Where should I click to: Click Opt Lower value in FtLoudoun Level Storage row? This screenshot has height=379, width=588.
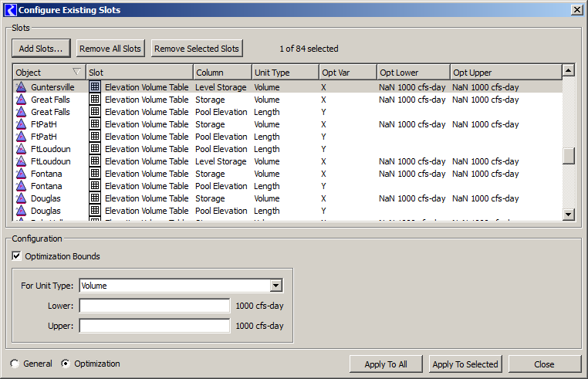(x=412, y=161)
